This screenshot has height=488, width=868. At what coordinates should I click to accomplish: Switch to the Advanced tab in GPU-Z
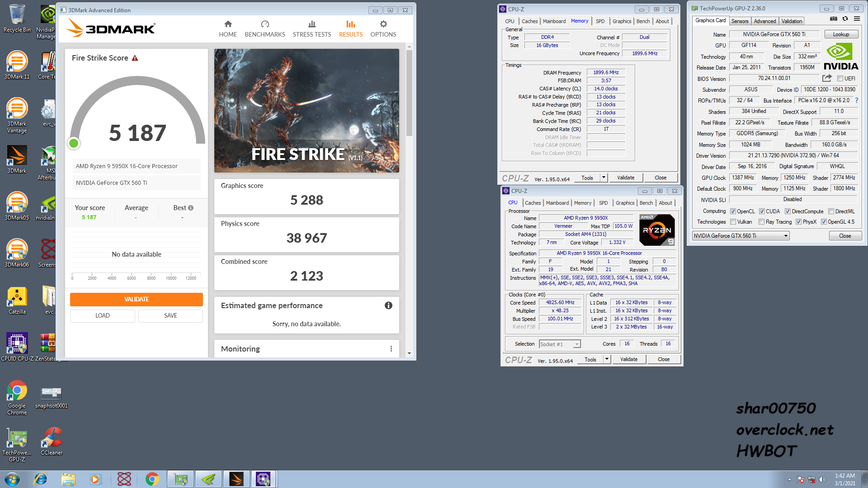click(764, 21)
